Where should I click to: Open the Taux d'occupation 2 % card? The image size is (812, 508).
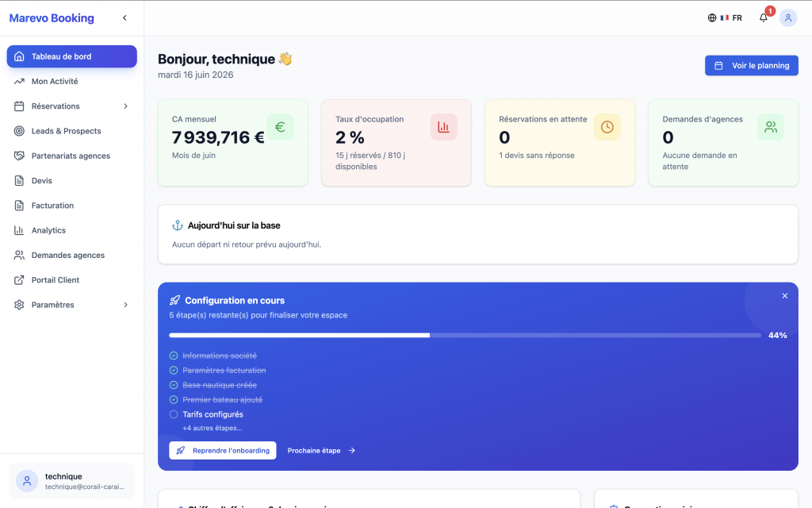coord(396,143)
